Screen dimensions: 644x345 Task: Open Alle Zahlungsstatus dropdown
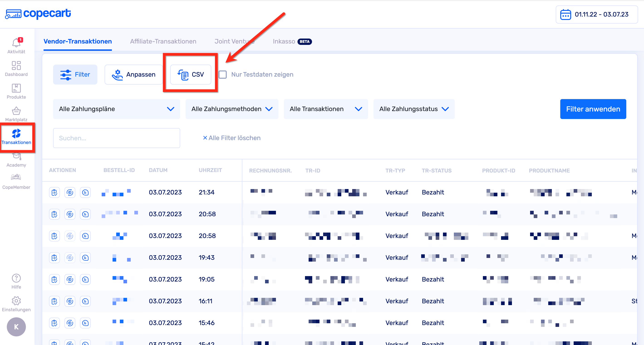[x=414, y=109]
